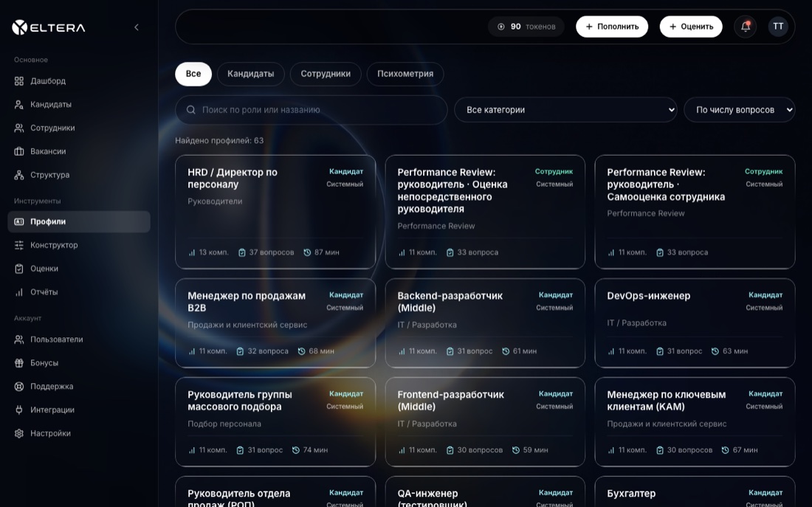This screenshot has height=507, width=812.
Task: Click the magnifier icon in search box
Action: tap(190, 110)
